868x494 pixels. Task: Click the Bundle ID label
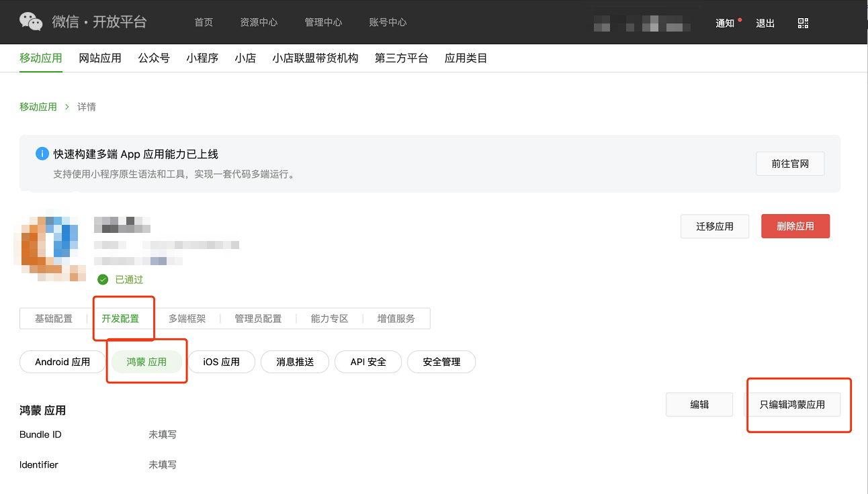[40, 434]
